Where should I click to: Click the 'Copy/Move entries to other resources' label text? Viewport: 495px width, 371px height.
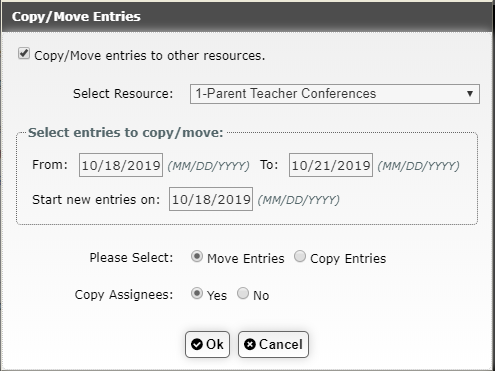(150, 56)
